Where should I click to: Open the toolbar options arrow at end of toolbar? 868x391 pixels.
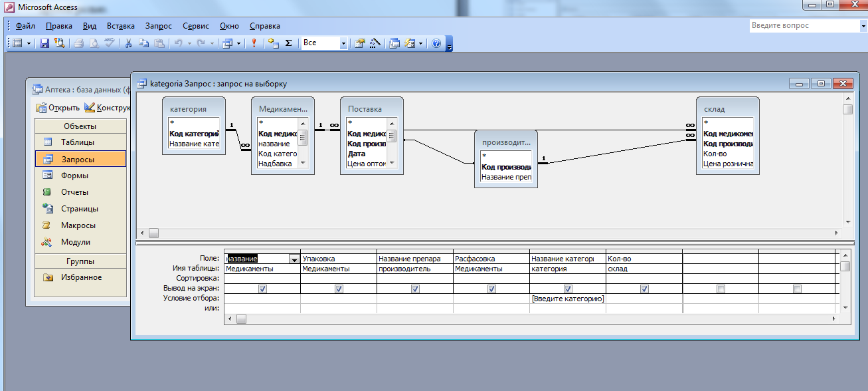(450, 44)
